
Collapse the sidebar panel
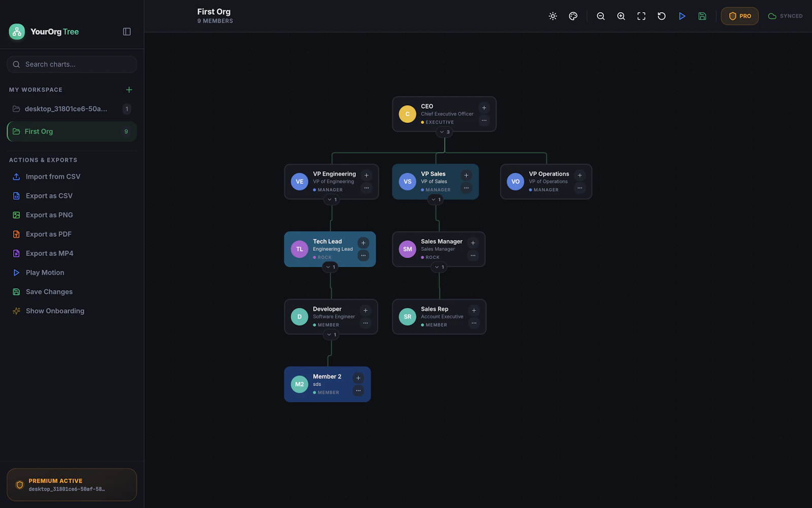[x=127, y=31]
